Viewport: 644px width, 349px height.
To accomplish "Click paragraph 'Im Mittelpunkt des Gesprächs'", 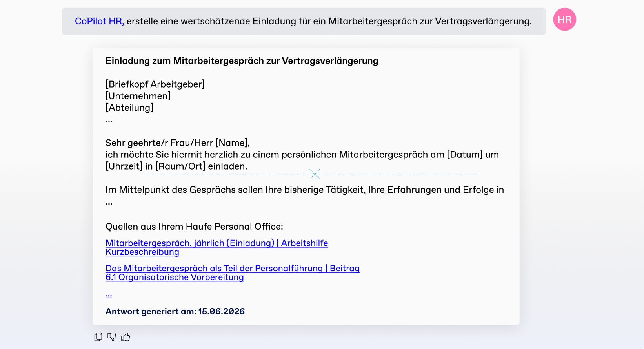I will click(305, 190).
